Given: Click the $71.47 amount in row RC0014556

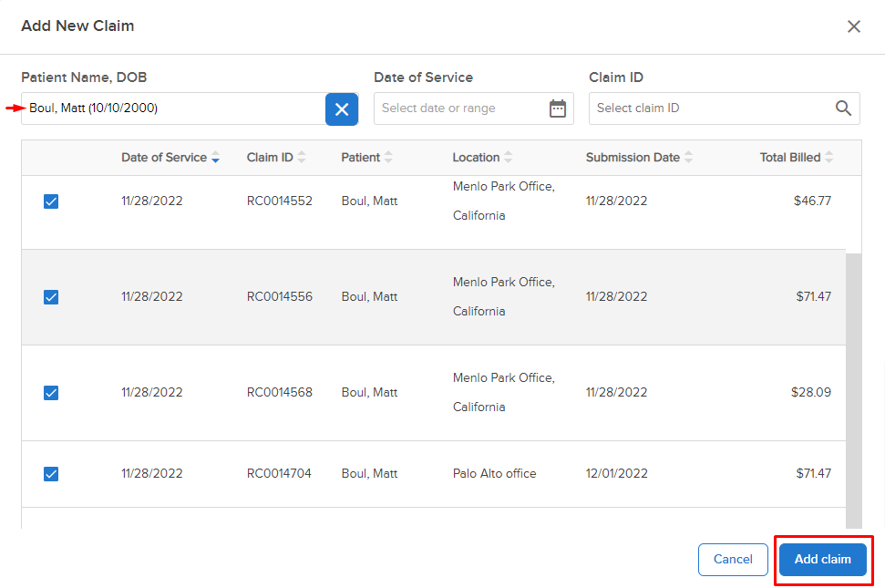Looking at the screenshot, I should tap(813, 297).
